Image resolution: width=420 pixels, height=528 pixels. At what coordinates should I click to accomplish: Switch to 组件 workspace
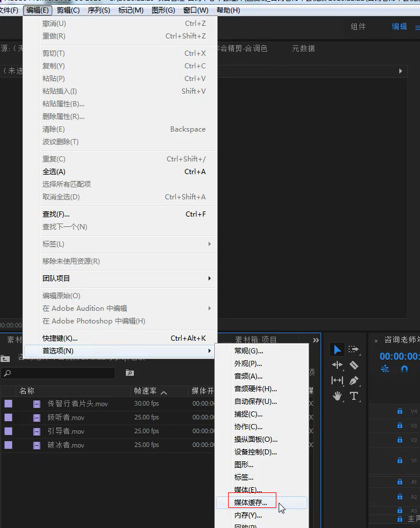coord(358,26)
